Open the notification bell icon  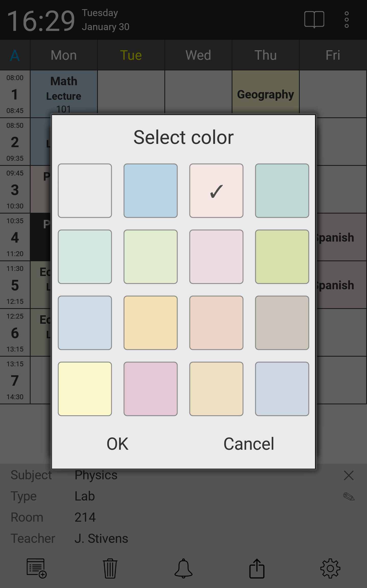point(183,568)
